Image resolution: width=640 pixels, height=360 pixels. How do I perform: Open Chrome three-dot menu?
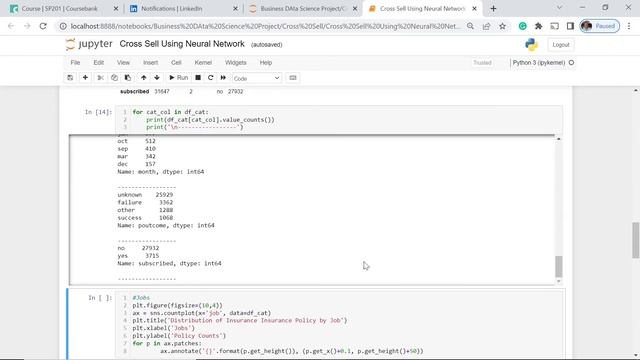pyautogui.click(x=629, y=26)
